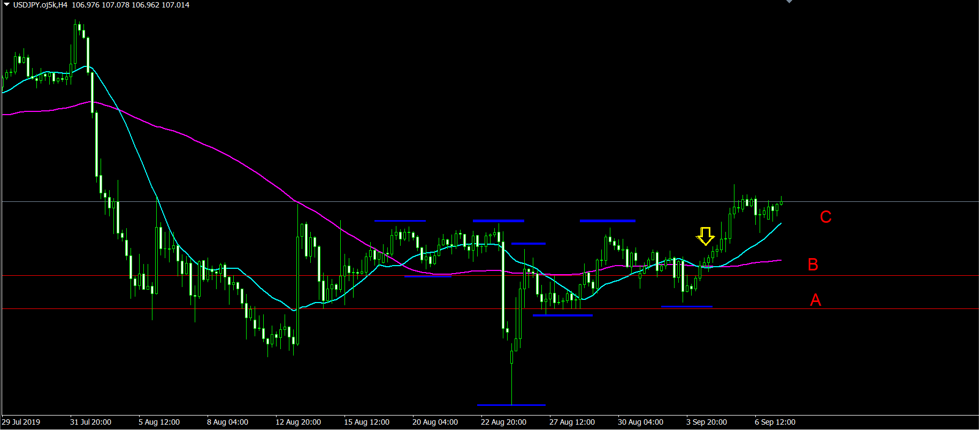This screenshot has height=430, width=980.
Task: Click the 30 Aug 04:00 time label
Action: click(x=640, y=422)
